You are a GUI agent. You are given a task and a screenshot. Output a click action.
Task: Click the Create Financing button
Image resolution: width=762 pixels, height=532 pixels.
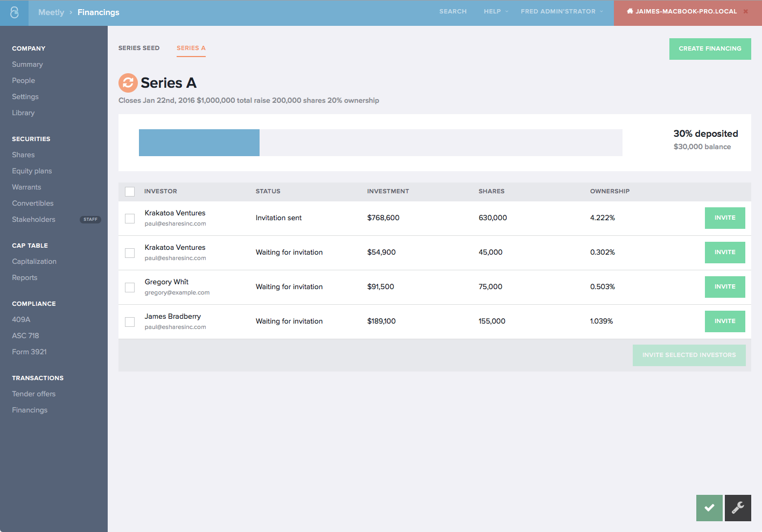tap(710, 48)
